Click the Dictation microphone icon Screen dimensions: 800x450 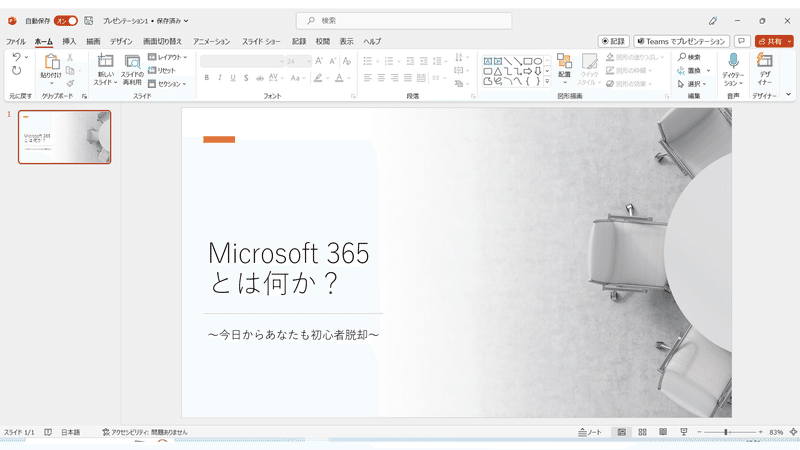coord(733,61)
